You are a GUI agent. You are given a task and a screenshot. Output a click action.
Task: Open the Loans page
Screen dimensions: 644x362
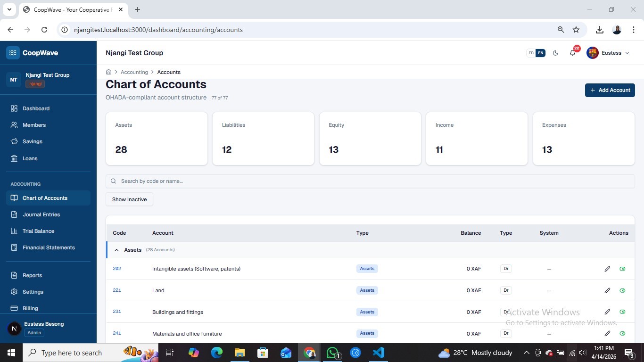[x=30, y=158]
